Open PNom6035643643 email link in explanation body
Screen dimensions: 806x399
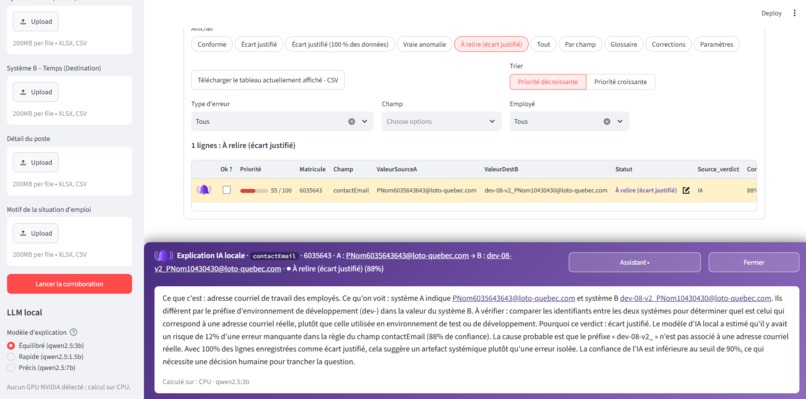[513, 298]
